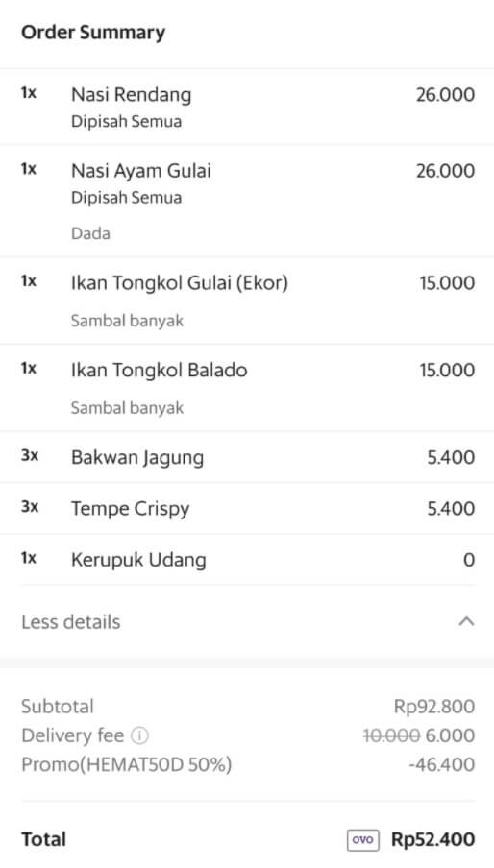The image size is (494, 868).
Task: Collapse details using the up chevron
Action: (x=466, y=621)
